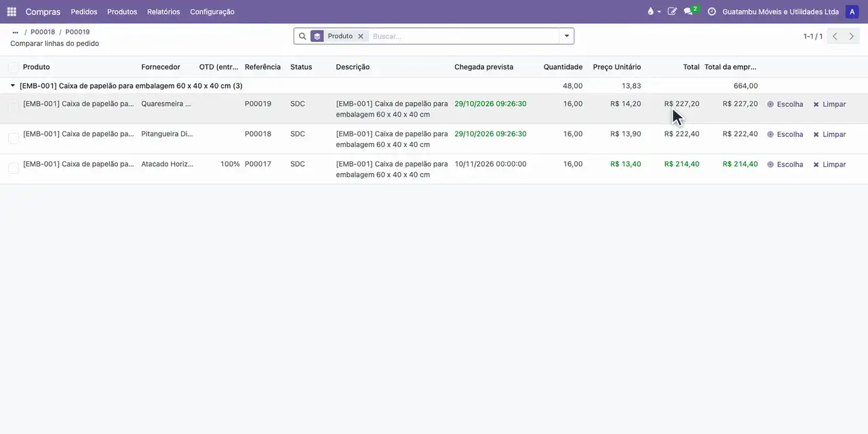This screenshot has height=434, width=868.
Task: Focus the Buscar search field
Action: [465, 36]
